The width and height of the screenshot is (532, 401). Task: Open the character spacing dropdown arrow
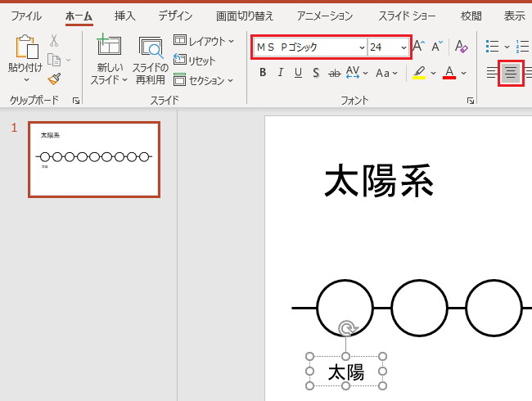(365, 73)
